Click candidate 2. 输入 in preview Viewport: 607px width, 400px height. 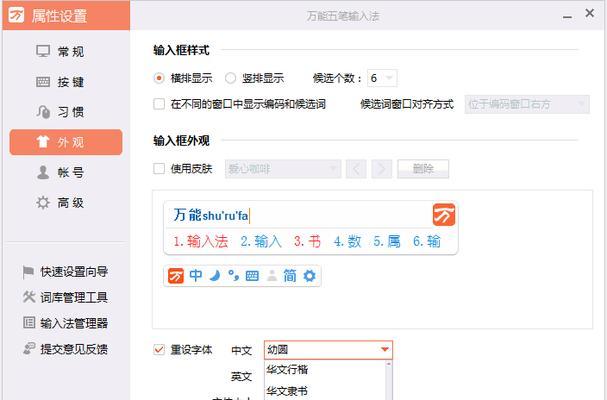pyautogui.click(x=261, y=241)
